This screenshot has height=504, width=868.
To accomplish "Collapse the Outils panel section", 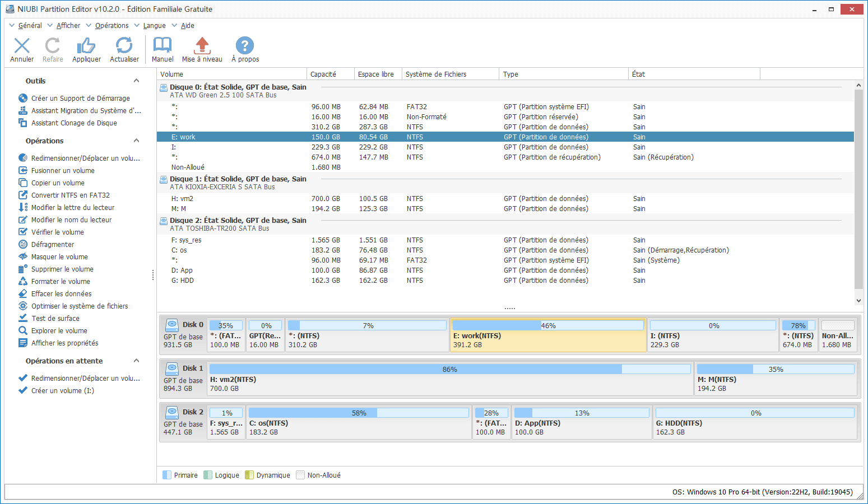I will coord(136,81).
